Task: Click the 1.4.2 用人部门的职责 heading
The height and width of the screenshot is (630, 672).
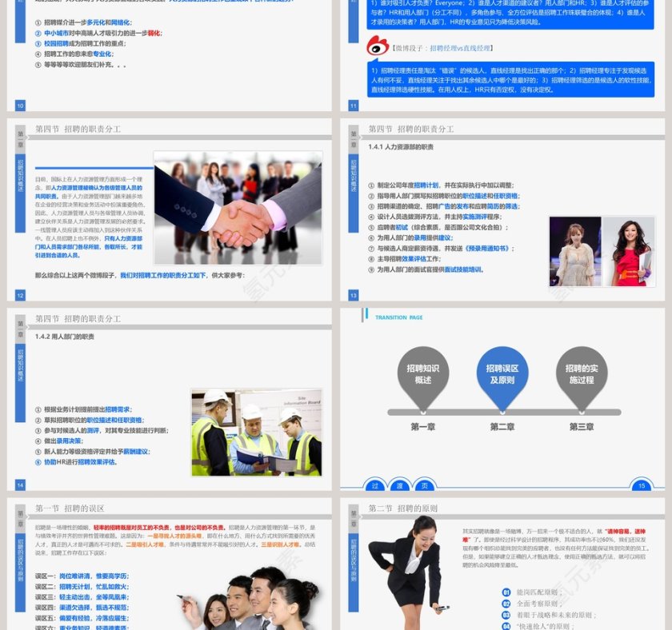Action: pyautogui.click(x=65, y=337)
